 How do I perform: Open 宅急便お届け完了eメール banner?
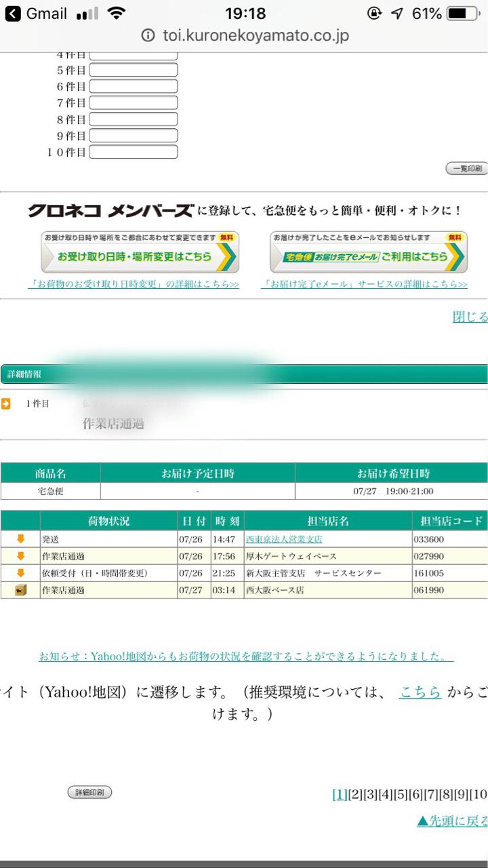[368, 253]
